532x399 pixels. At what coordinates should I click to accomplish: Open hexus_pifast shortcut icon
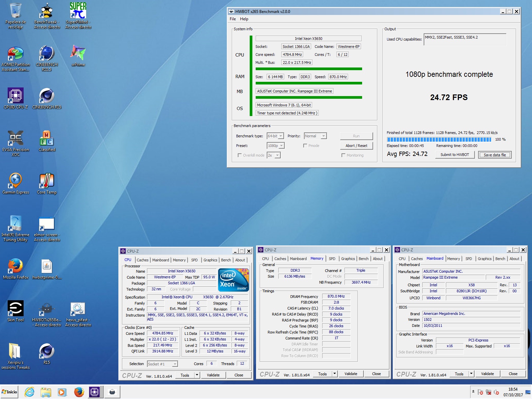point(78,314)
